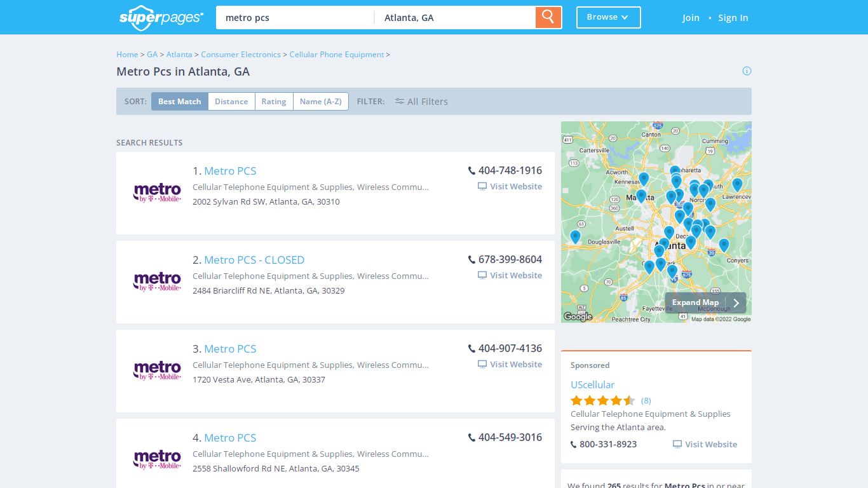Click the Metro logo for Vesta Ave listing
The image size is (868, 488).
point(157,370)
